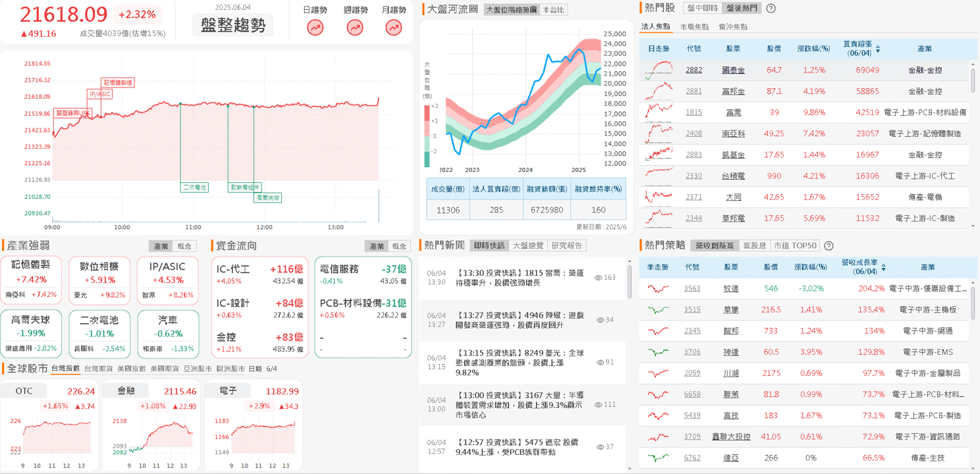Viewport: 980px width, 474px height.
Task: Click the 熱門股 table scroll-down arrow
Action: click(x=974, y=225)
